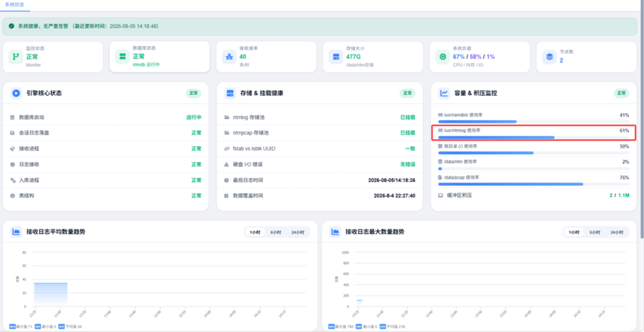Click the 系统负载 CPU chip icon
644x332 pixels.
coord(442,57)
